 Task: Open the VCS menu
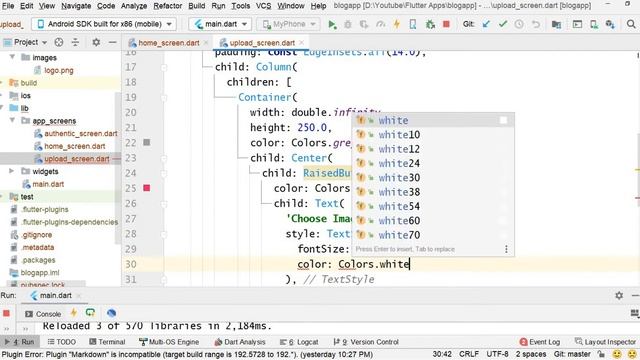263,6
